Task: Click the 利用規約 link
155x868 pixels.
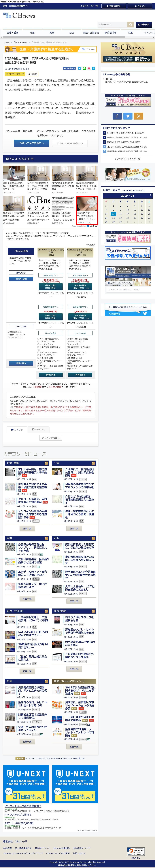Action: click(37, 387)
